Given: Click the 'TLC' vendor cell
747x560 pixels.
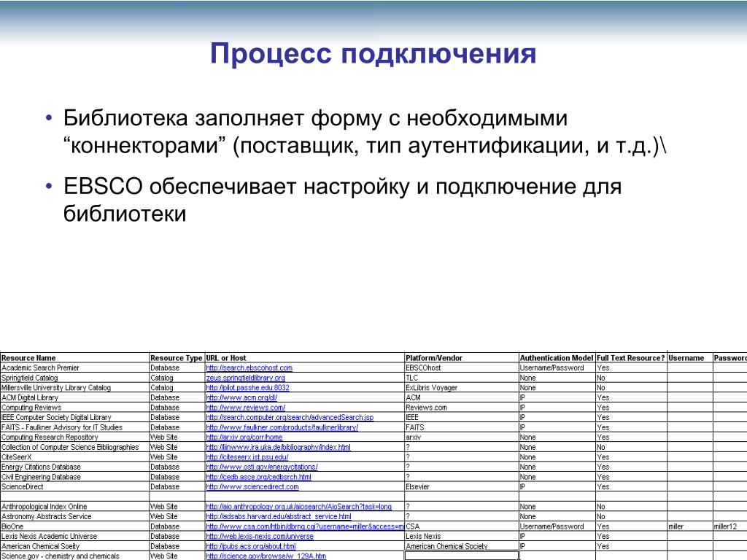Looking at the screenshot, I should tap(462, 378).
